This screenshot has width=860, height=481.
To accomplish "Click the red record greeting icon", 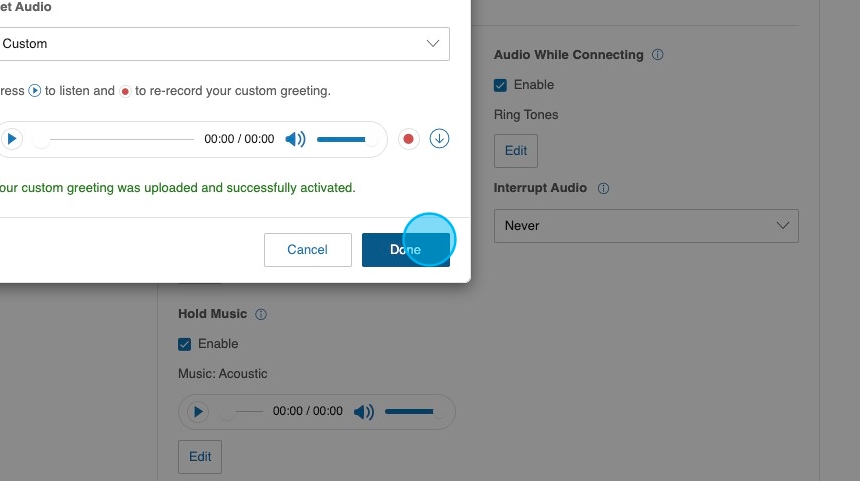I will pyautogui.click(x=408, y=139).
